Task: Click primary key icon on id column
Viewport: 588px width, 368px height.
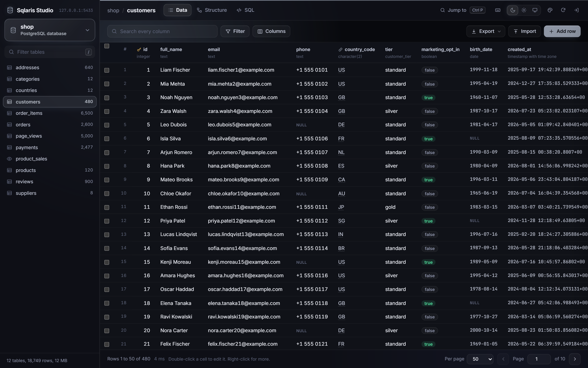Action: 139,50
